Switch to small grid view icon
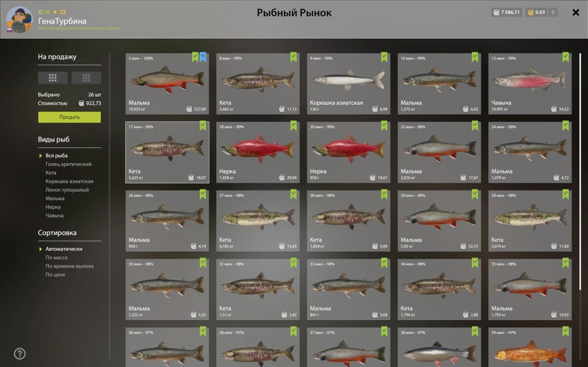The height and width of the screenshot is (367, 588). (86, 78)
